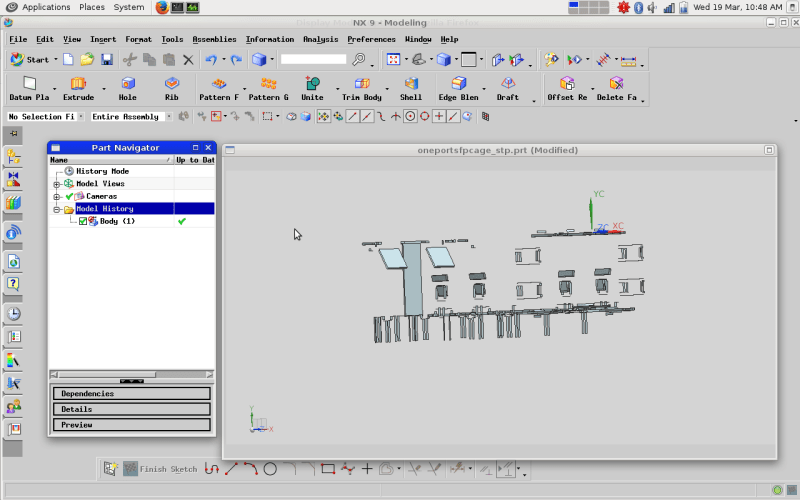Toggle Enable Snap Point option
Screen dimensions: 800x500
click(x=323, y=117)
